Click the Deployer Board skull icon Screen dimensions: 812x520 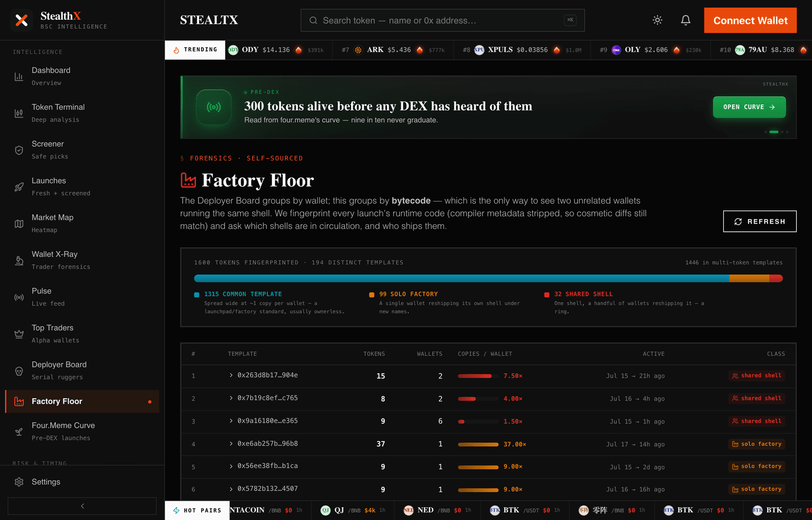[19, 371]
